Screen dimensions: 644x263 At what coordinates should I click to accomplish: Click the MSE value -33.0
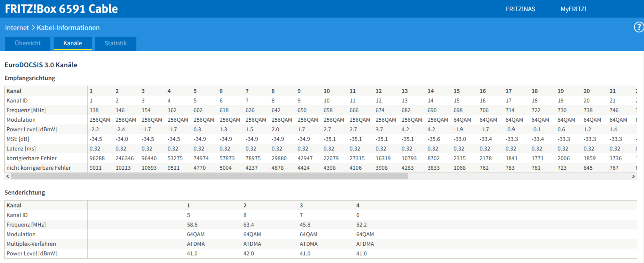460,139
